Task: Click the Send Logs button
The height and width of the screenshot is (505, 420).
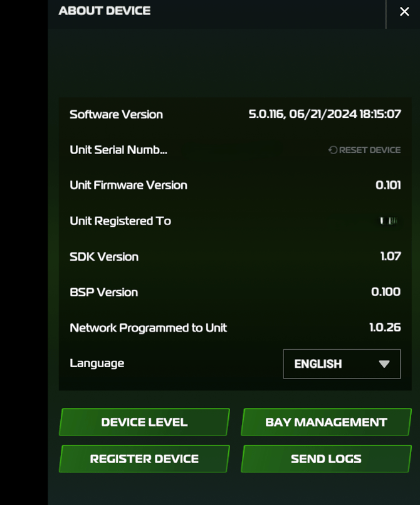Action: pos(326,459)
